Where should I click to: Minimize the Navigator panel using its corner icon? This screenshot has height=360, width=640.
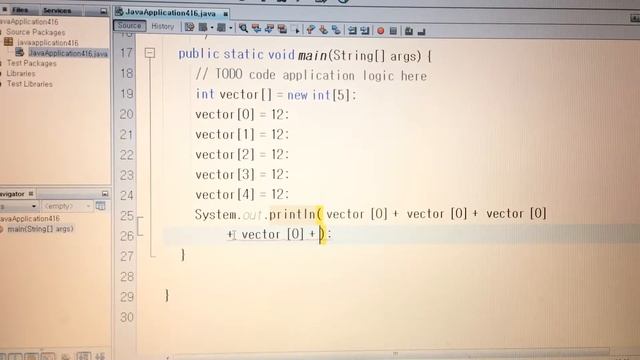pyautogui.click(x=105, y=193)
